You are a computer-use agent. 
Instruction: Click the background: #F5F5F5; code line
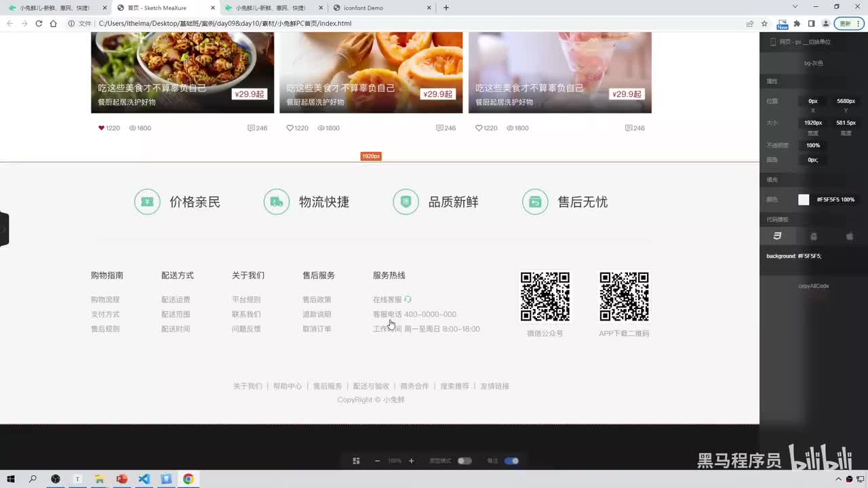point(794,256)
